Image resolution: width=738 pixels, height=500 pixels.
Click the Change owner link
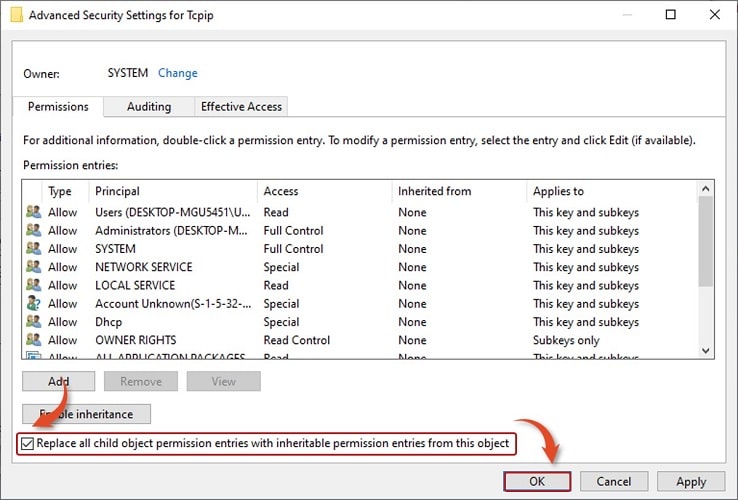click(177, 73)
